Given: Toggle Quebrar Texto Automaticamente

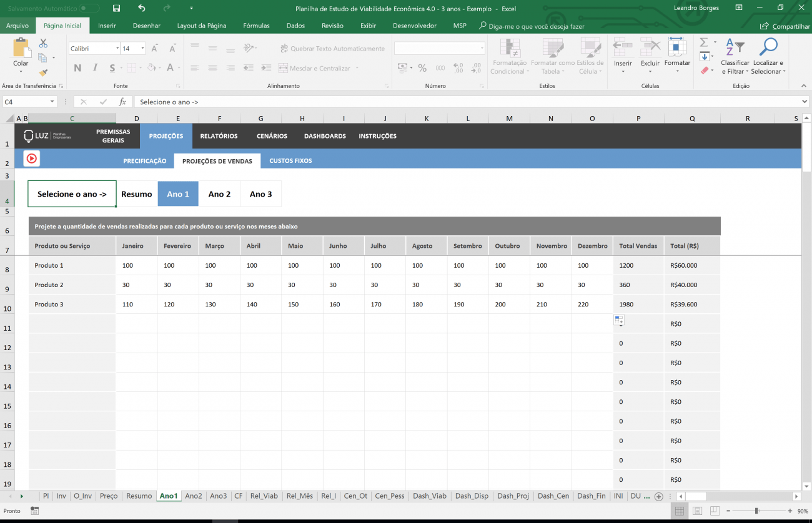Looking at the screenshot, I should [x=333, y=49].
